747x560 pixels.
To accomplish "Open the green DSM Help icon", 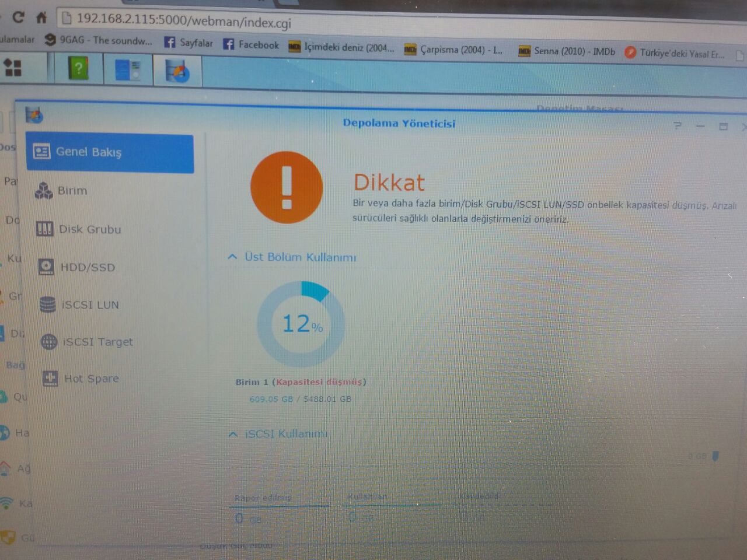I will (78, 69).
